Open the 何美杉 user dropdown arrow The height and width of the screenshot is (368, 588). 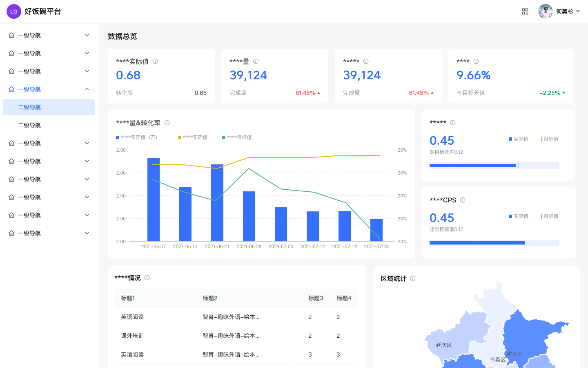578,11
